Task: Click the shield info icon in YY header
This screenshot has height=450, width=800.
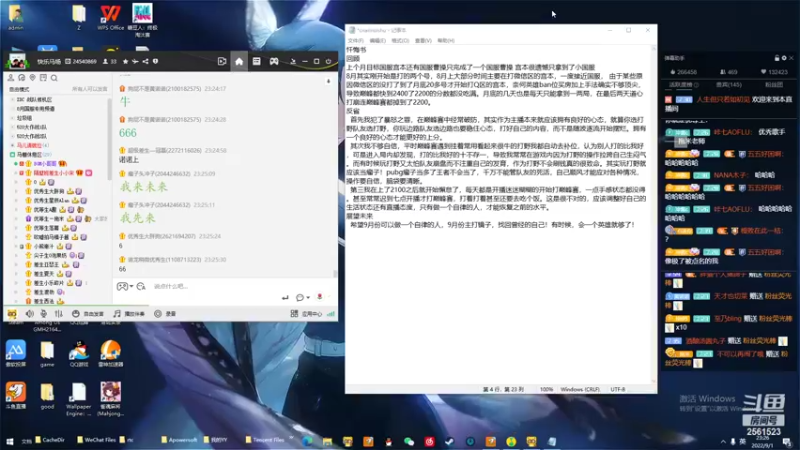Action: coord(156,61)
